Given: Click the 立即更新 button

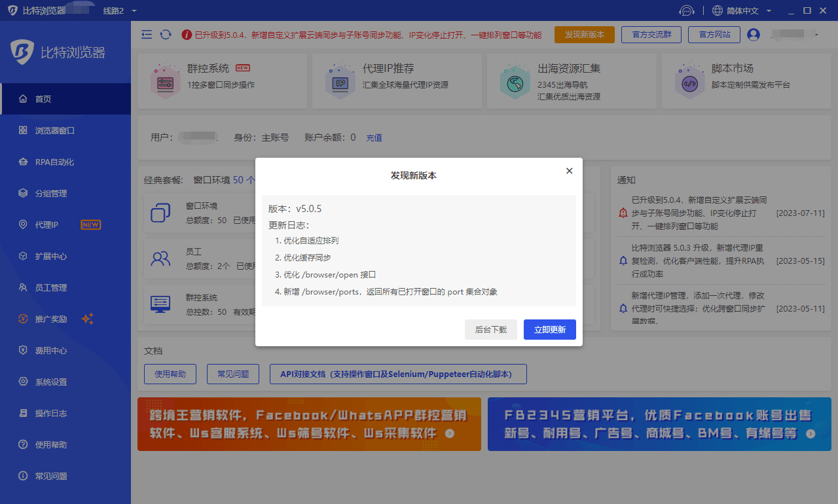Looking at the screenshot, I should (549, 330).
